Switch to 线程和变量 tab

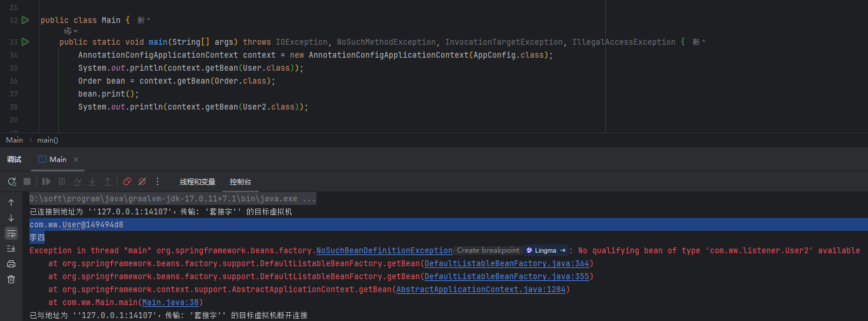(x=198, y=182)
